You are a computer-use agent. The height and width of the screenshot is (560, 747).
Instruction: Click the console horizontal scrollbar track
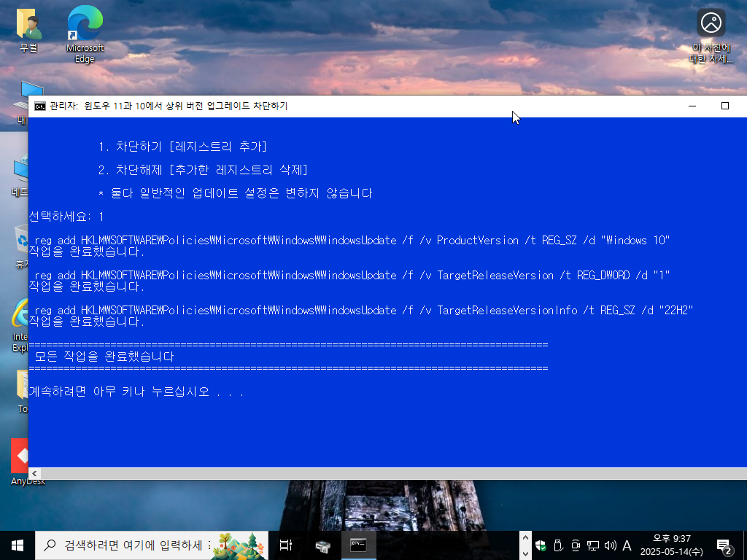[x=393, y=474]
